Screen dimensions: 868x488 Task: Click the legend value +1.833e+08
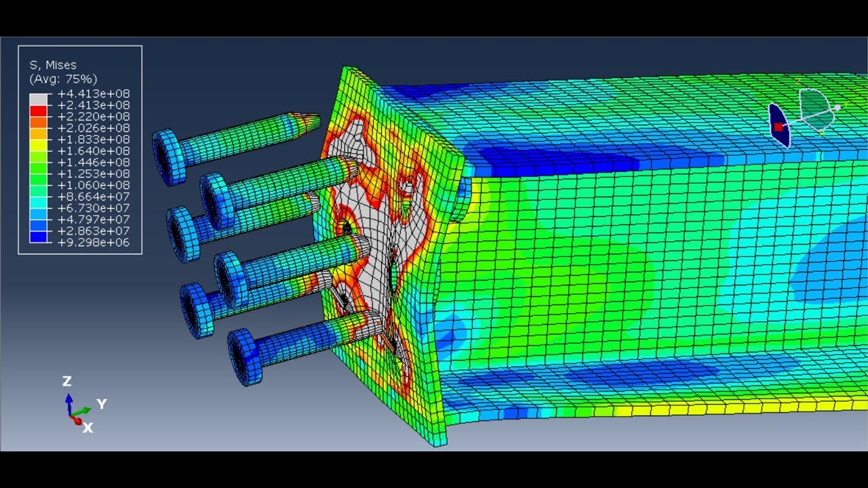[94, 140]
